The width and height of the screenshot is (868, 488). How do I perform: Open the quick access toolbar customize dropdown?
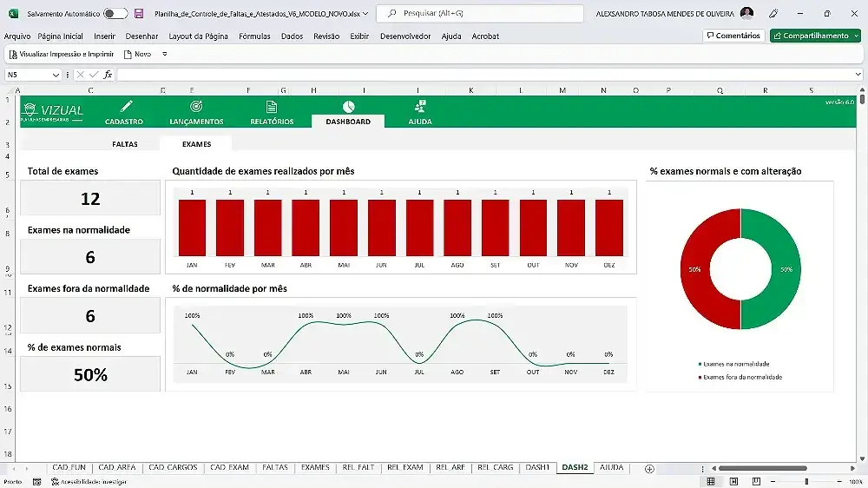point(164,55)
